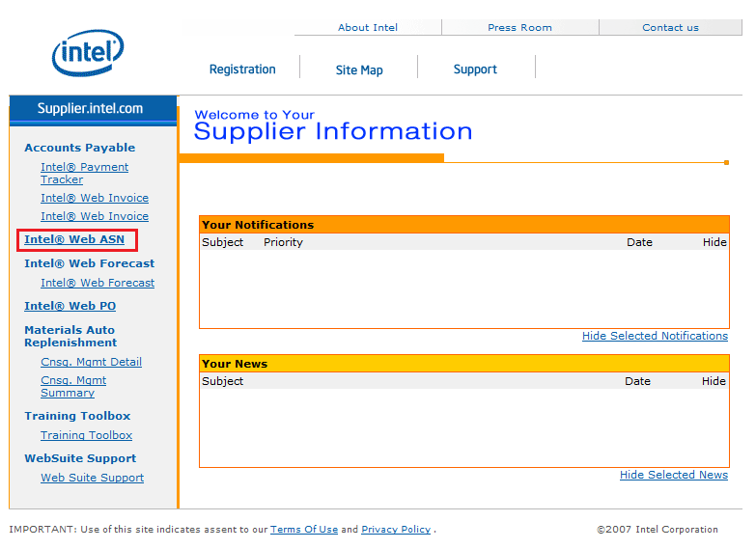Click the Your News panel header

click(464, 364)
